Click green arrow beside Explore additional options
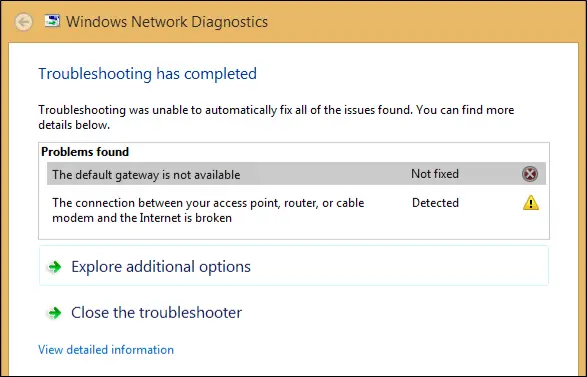This screenshot has height=377, width=587. click(55, 267)
